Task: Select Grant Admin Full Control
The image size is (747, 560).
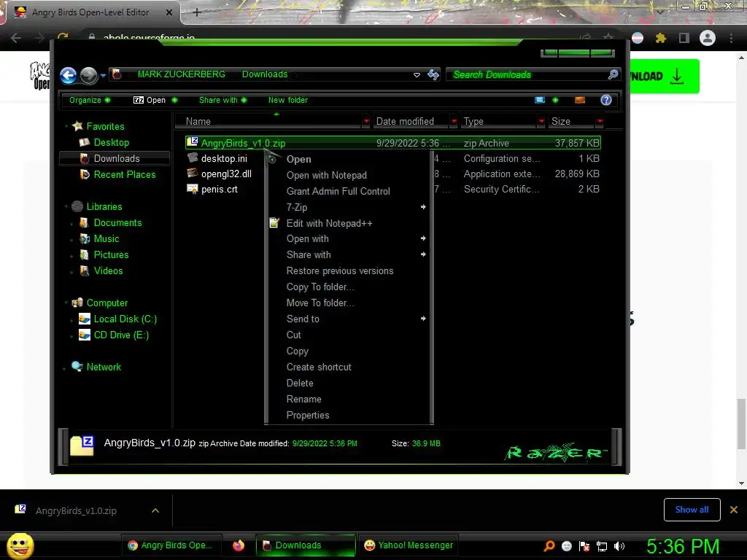Action: (x=338, y=191)
